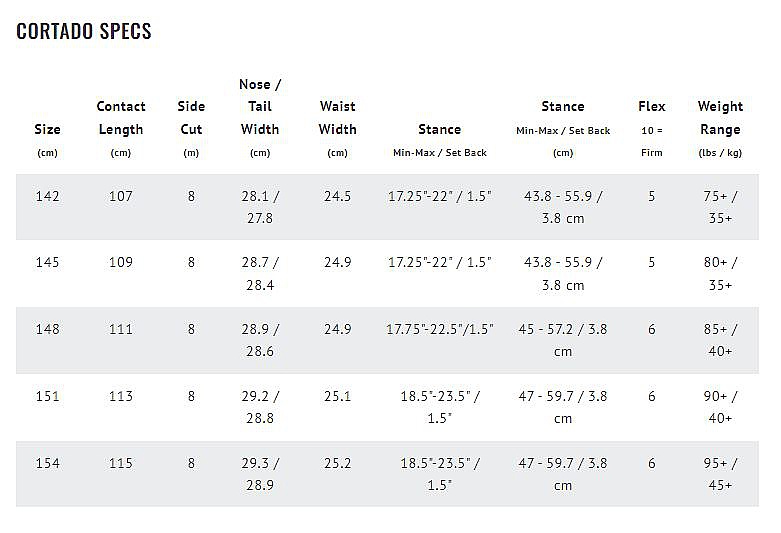Select the 145 size row label
Screen dimensions: 781x533
[x=47, y=262]
